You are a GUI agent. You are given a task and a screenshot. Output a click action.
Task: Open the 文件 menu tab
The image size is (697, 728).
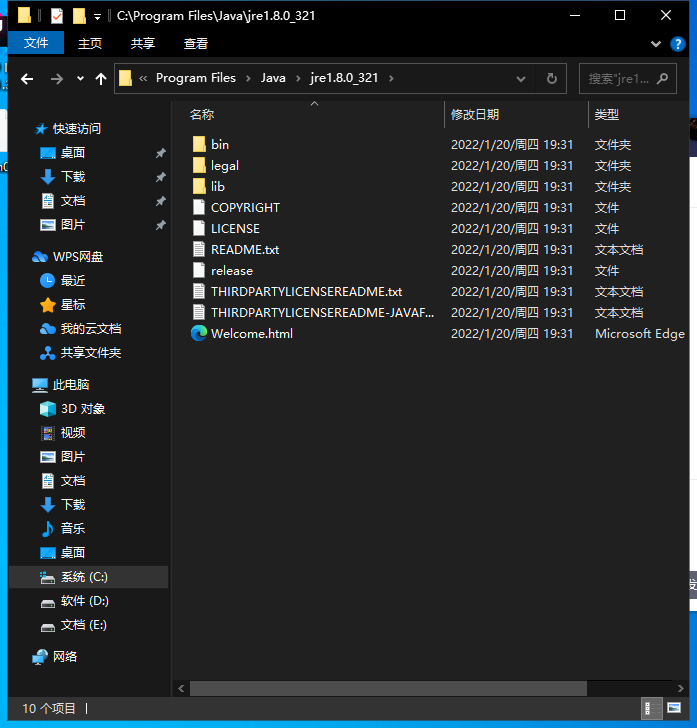click(x=36, y=43)
